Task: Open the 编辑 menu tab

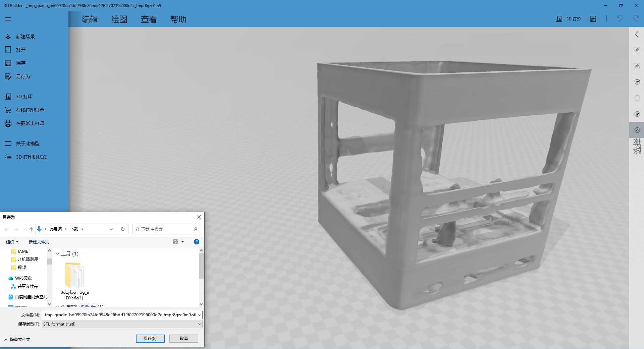Action: (x=90, y=19)
